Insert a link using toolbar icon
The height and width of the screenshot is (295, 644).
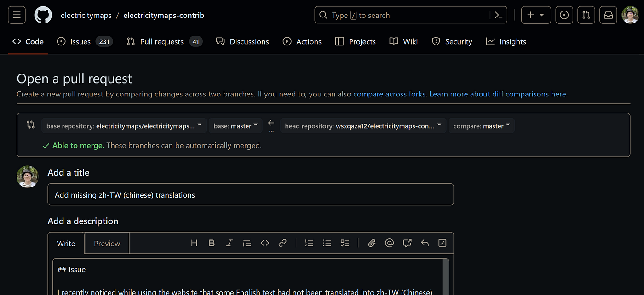pos(282,243)
